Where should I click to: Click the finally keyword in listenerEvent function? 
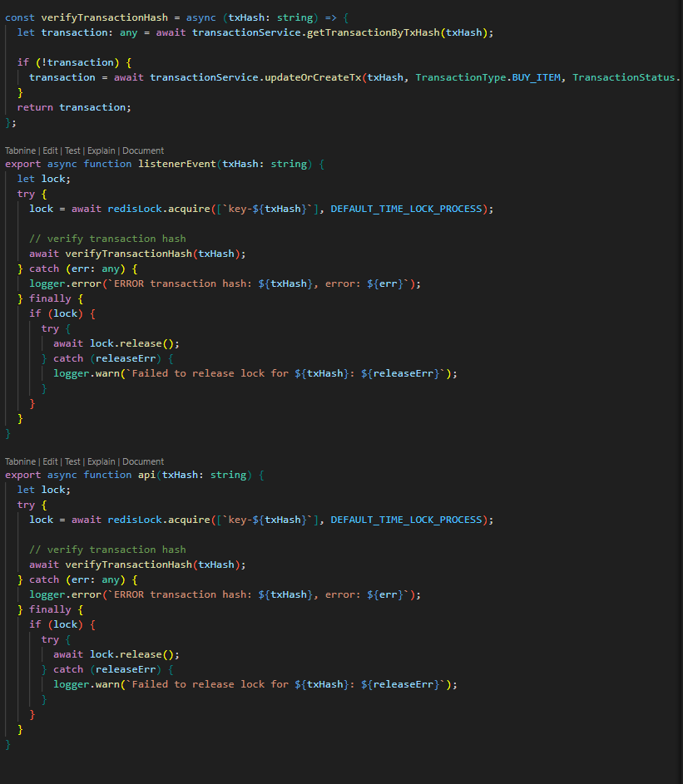coord(50,299)
